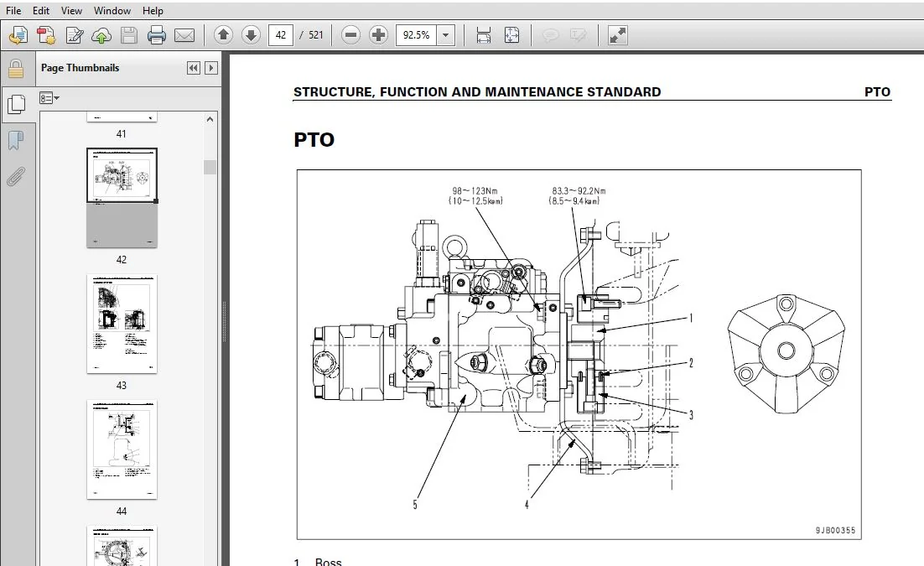Select page 44 thumbnail
Image resolution: width=924 pixels, height=566 pixels.
coord(122,449)
